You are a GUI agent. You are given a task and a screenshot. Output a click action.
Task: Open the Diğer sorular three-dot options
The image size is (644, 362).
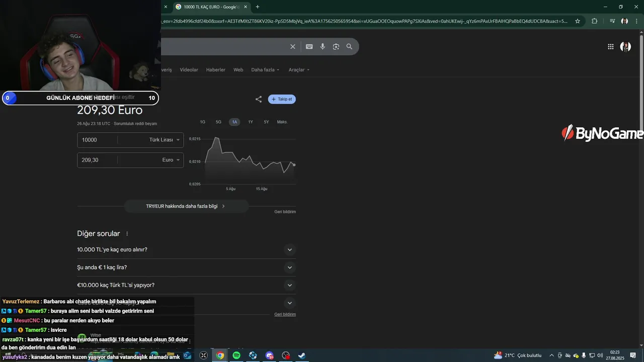[127, 234]
